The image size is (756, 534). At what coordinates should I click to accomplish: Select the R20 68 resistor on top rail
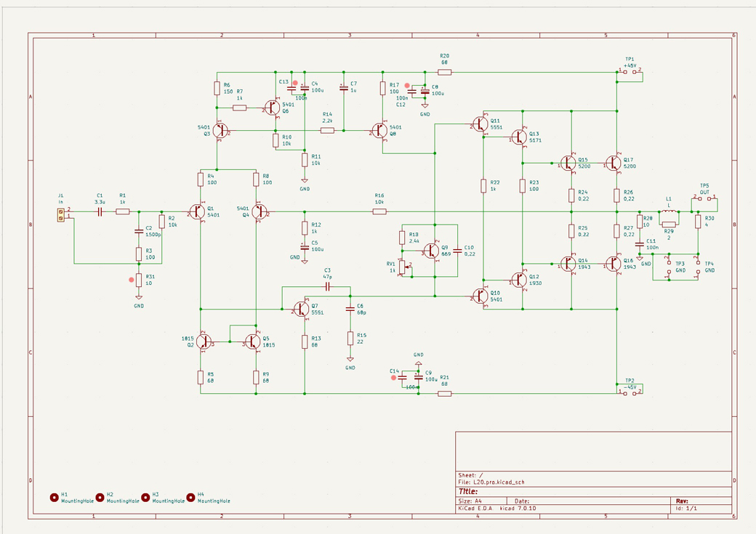445,72
